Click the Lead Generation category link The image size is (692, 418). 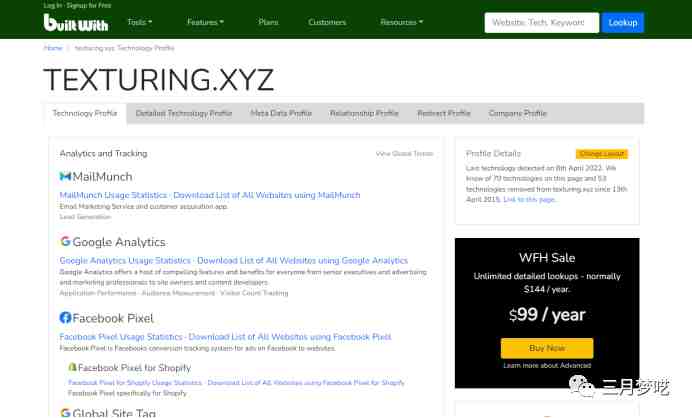click(x=85, y=217)
